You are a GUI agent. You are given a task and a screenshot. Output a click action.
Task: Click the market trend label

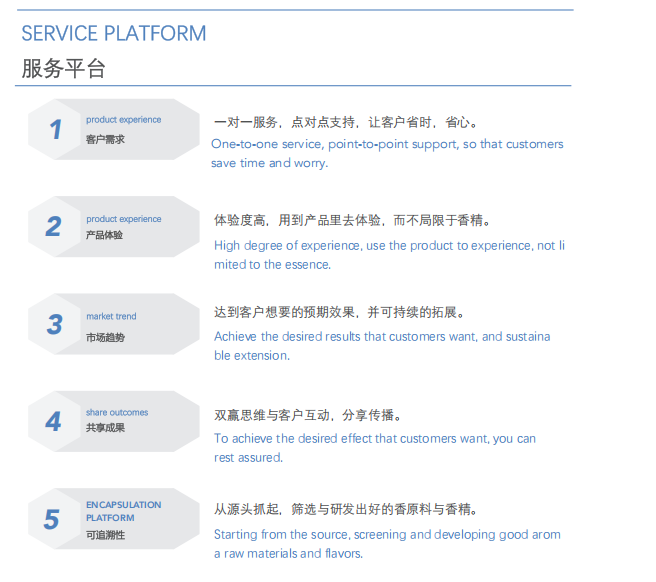(111, 316)
